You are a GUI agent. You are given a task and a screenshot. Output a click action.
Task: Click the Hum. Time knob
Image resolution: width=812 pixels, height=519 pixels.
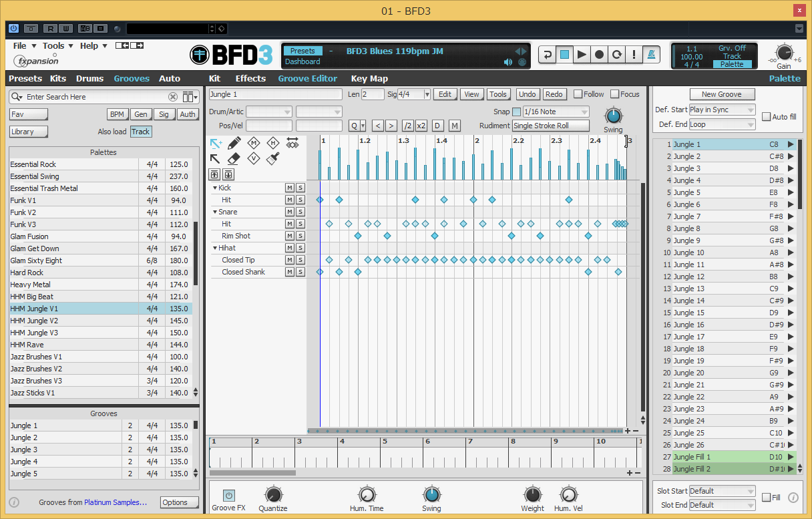[367, 494]
